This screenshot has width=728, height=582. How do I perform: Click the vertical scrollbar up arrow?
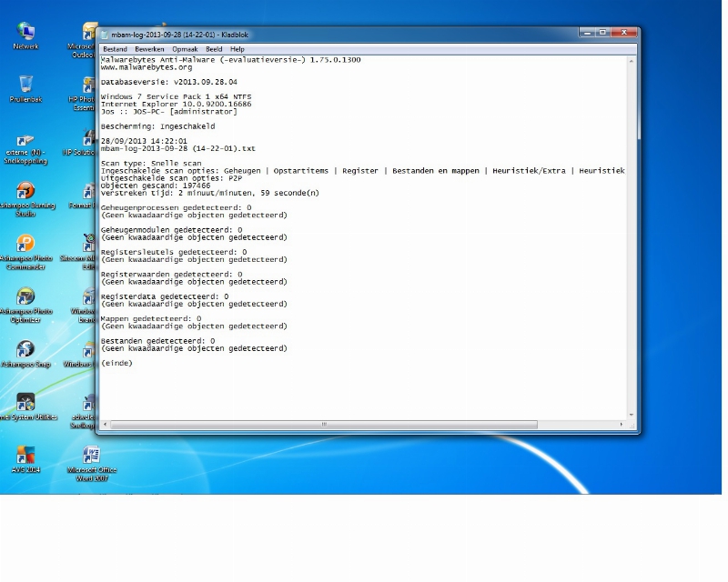(632, 61)
